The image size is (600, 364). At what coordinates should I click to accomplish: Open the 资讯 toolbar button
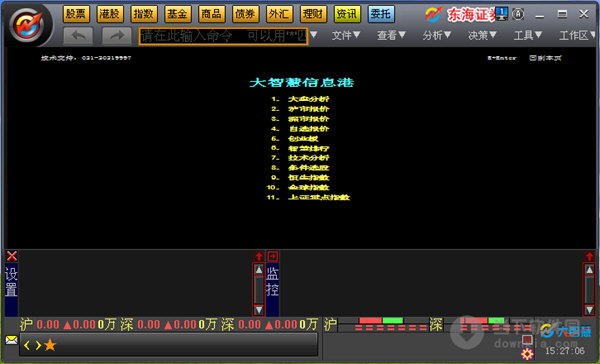347,14
